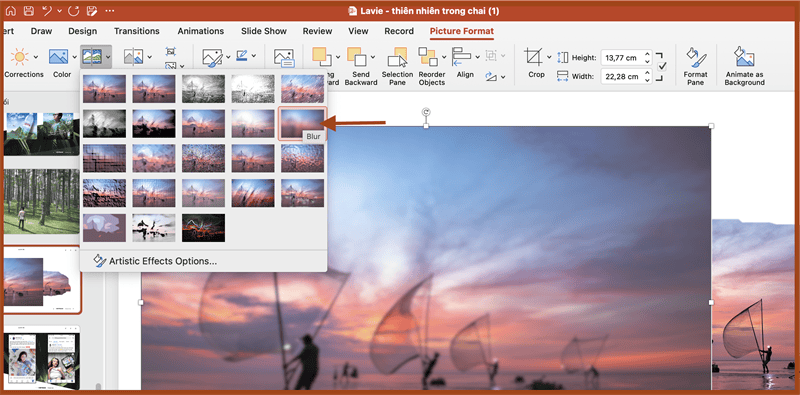Click the Align objects icon
The width and height of the screenshot is (800, 395).
click(x=462, y=57)
